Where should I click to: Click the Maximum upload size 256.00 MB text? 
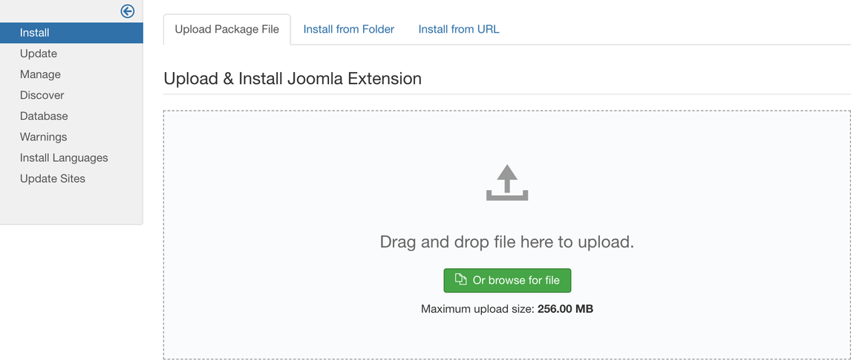pyautogui.click(x=507, y=309)
